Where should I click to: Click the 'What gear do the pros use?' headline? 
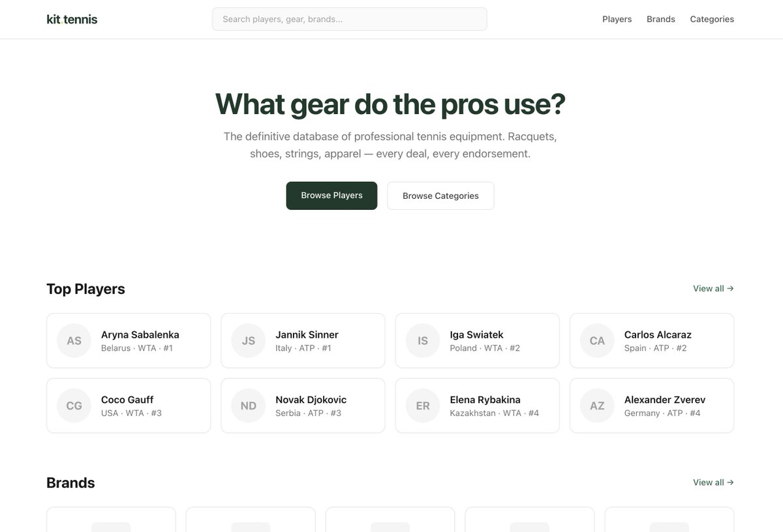click(390, 104)
